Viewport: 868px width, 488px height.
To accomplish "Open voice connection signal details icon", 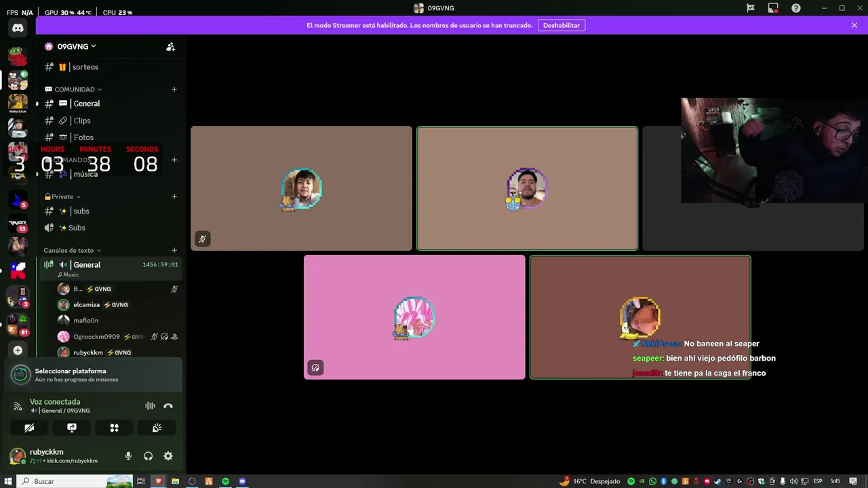I will (18, 406).
